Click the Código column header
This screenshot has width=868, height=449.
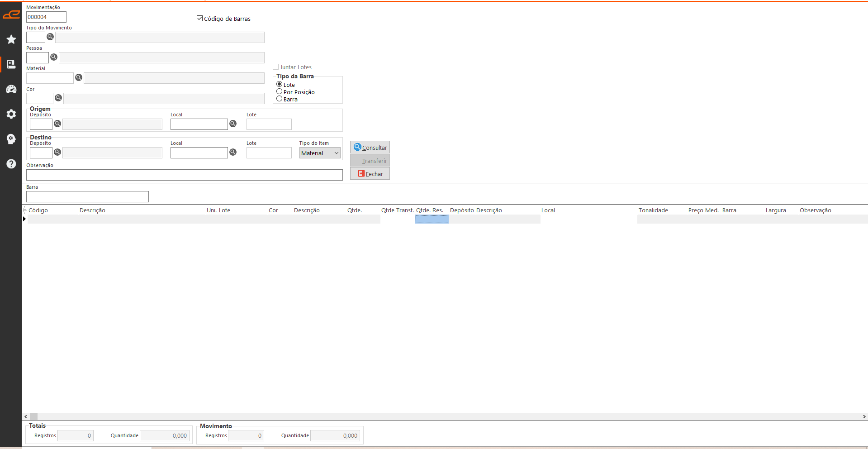coord(38,210)
